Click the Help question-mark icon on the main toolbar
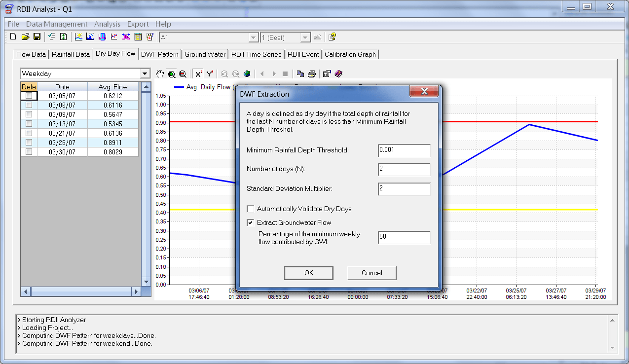 tap(332, 36)
